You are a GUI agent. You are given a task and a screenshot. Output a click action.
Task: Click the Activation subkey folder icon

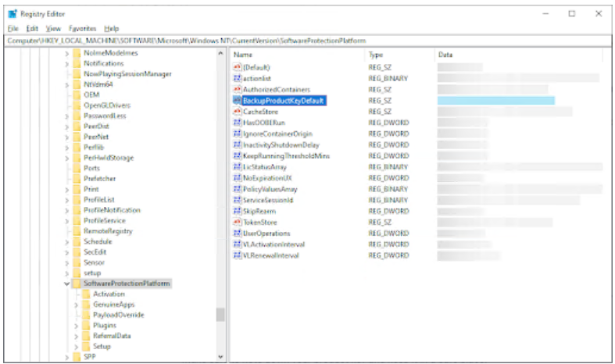(x=86, y=294)
